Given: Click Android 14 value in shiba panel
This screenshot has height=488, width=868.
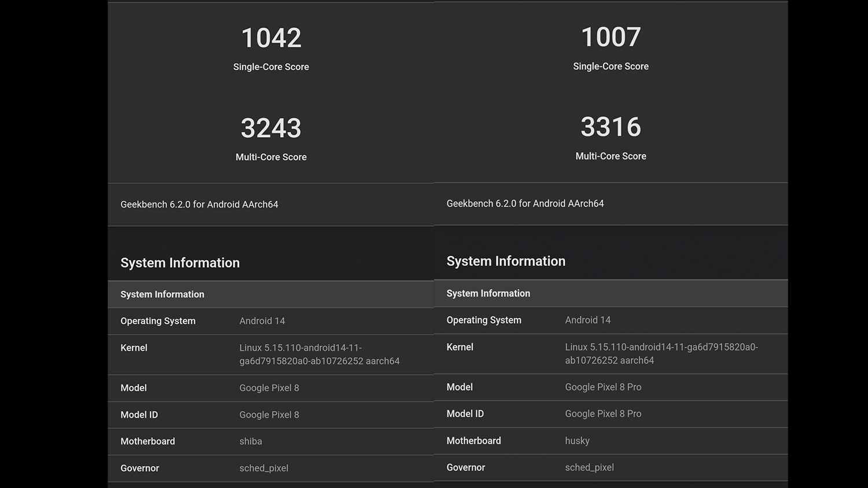Looking at the screenshot, I should [x=262, y=321].
